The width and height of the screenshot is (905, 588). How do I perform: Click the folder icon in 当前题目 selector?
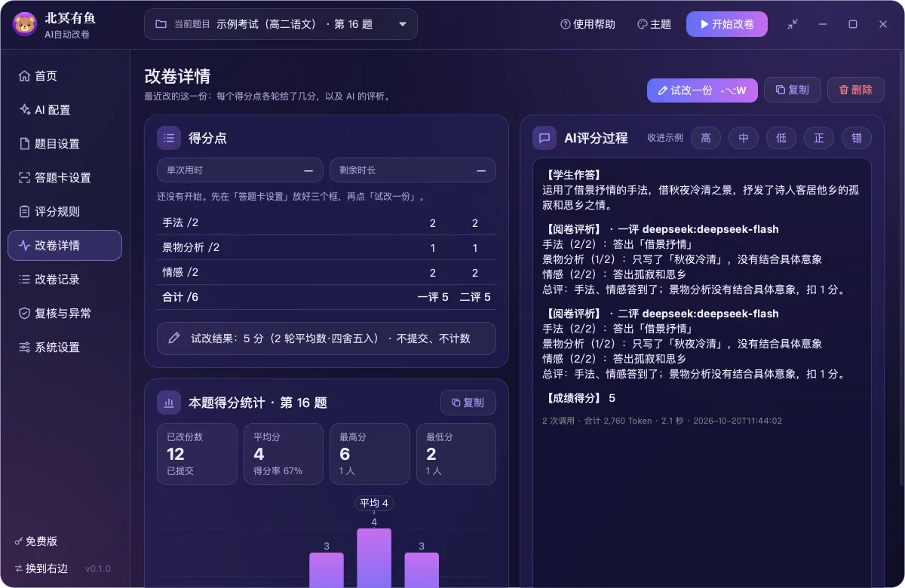161,24
